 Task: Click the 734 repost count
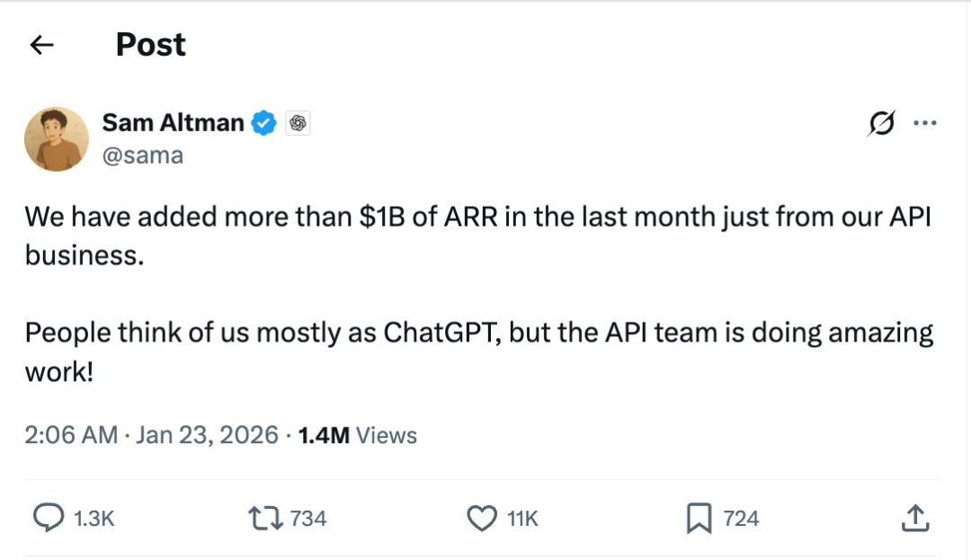coord(308,519)
